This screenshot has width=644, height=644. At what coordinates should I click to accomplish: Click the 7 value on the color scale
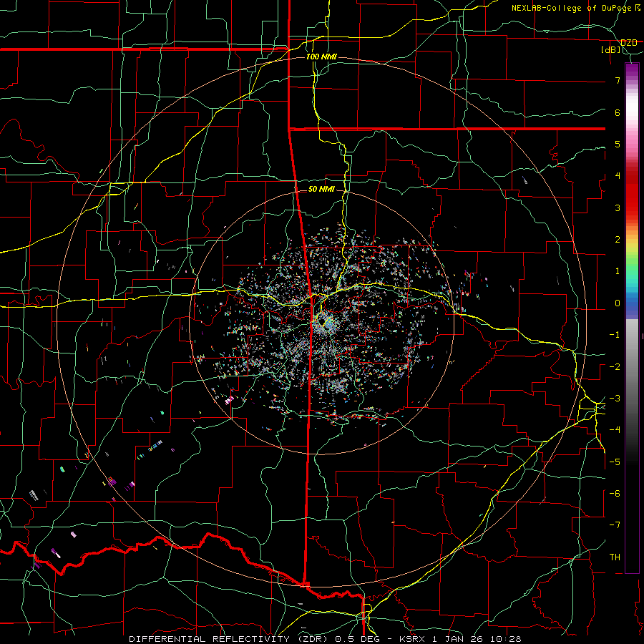point(618,80)
